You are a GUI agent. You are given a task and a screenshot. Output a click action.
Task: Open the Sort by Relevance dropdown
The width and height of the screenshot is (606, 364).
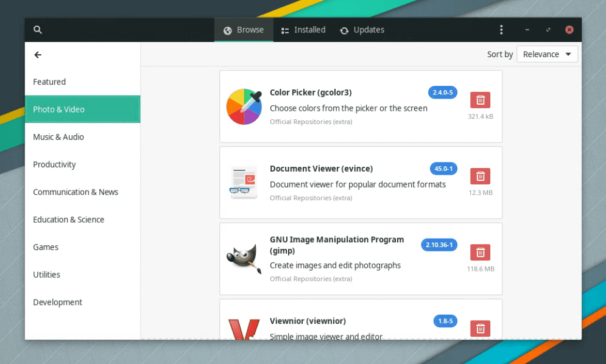click(548, 54)
